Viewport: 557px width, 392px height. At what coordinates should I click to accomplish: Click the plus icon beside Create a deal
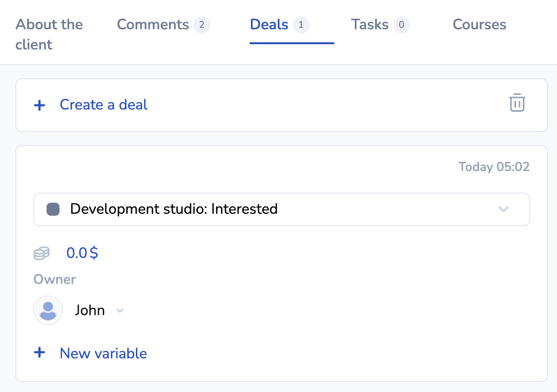coord(40,105)
